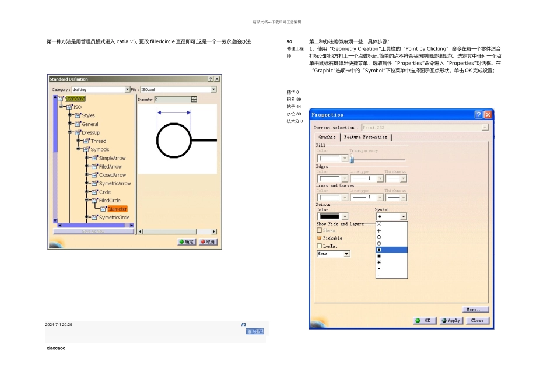This screenshot has width=554, height=392.
Task: Open the File ISO.xml dropdown
Action: tap(213, 89)
